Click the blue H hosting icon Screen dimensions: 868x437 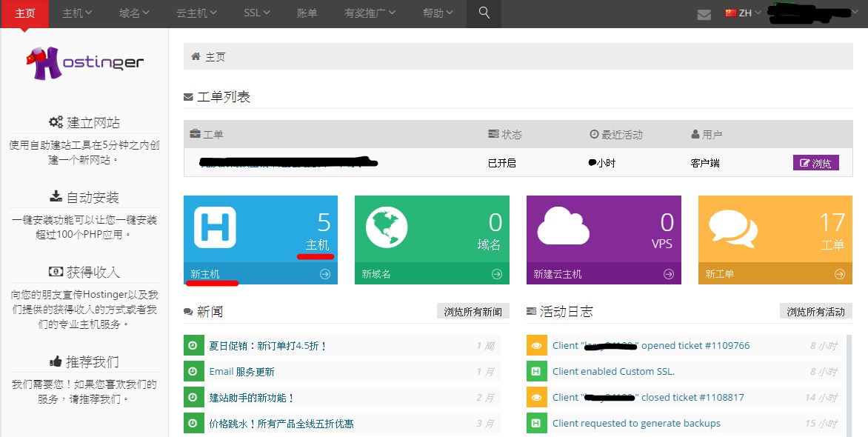click(x=215, y=227)
